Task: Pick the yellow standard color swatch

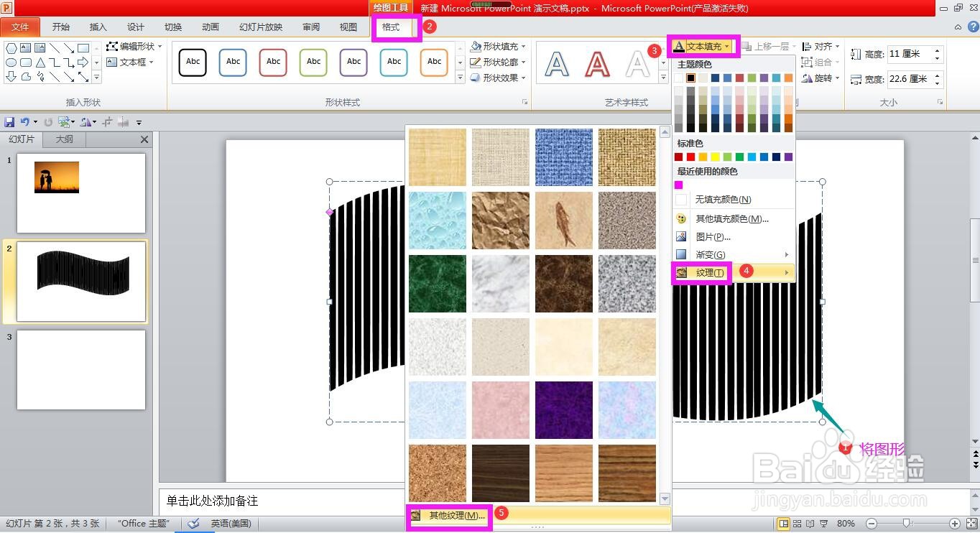Action: point(716,157)
